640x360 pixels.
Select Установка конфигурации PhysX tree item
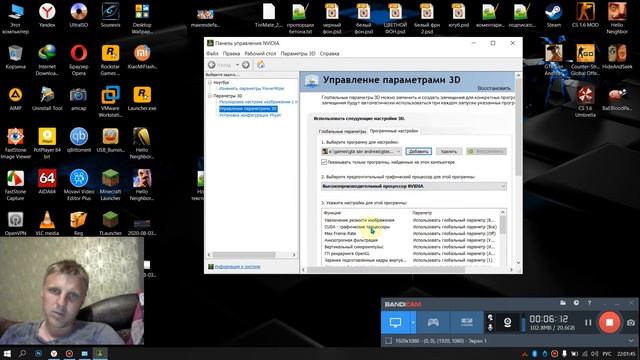(250, 115)
